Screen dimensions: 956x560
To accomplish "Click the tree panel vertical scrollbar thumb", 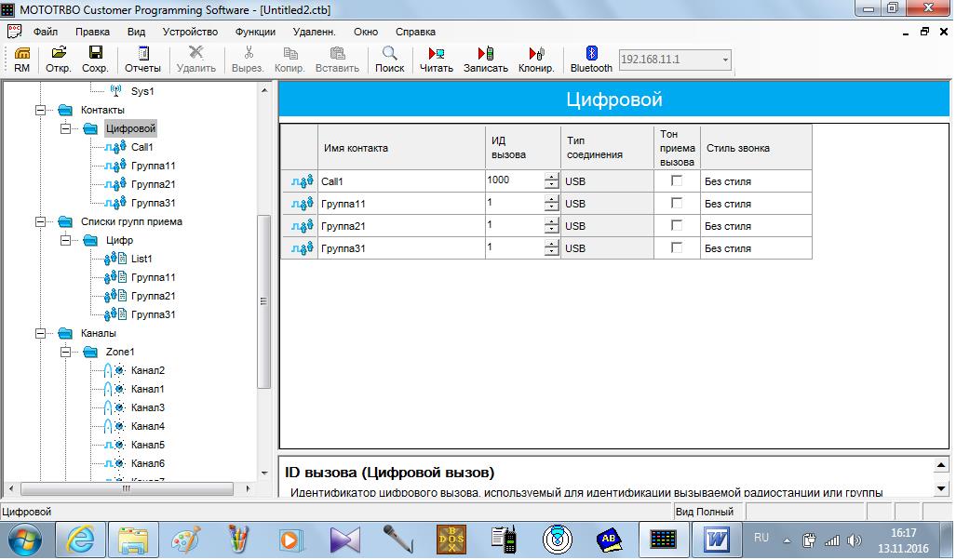I will [264, 301].
